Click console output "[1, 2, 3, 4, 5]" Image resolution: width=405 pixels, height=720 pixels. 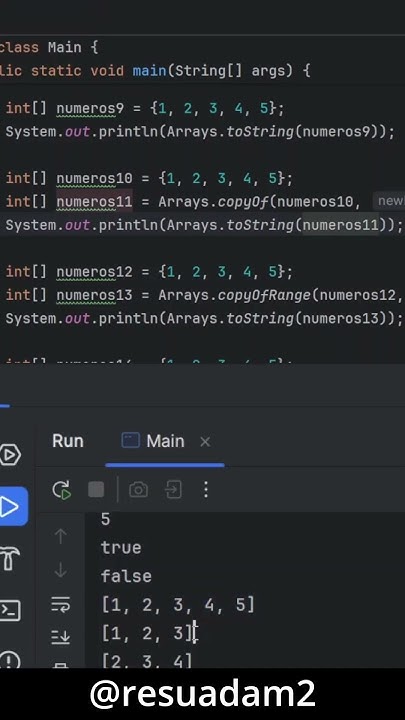click(178, 605)
